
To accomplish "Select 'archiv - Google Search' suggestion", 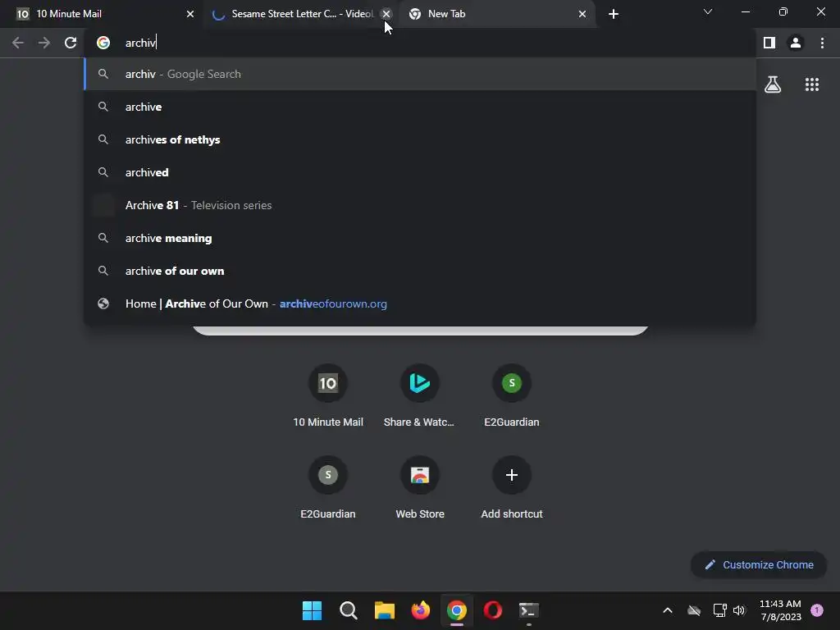I will (x=419, y=74).
